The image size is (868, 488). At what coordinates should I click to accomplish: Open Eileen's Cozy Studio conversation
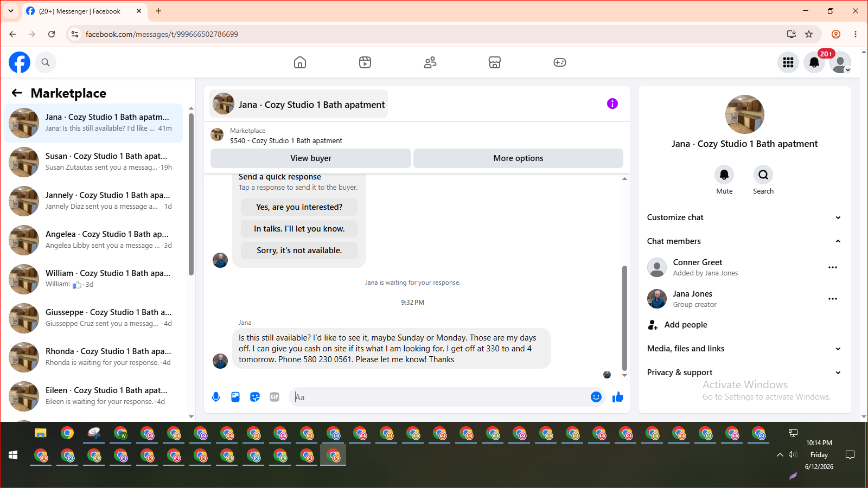tap(94, 396)
